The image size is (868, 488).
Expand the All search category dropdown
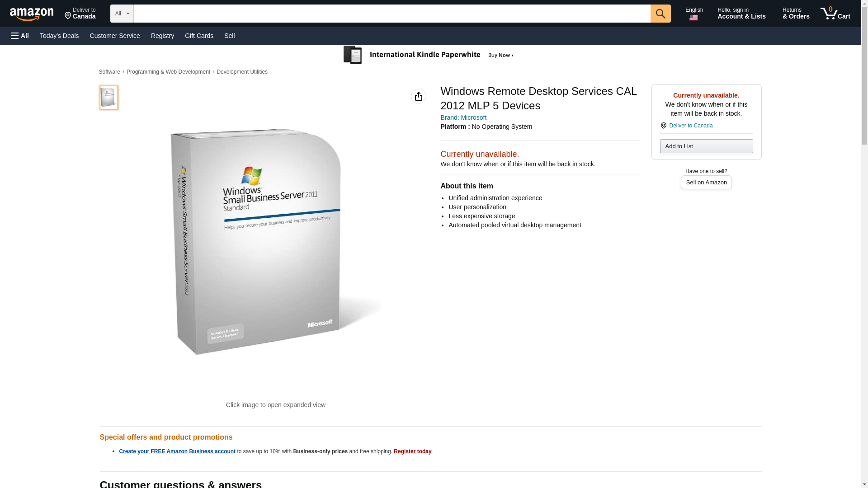122,14
